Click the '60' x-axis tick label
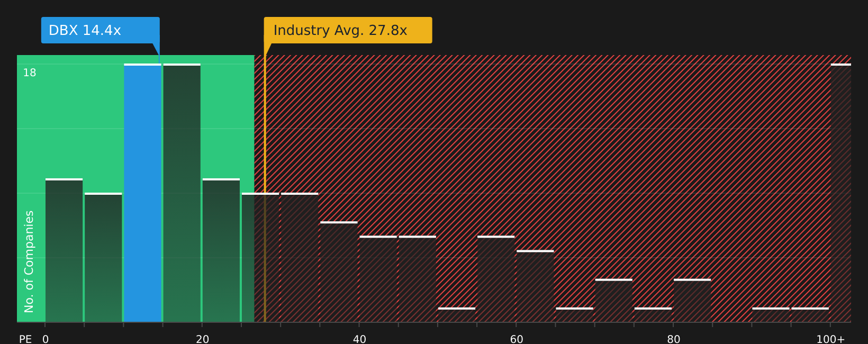The image size is (868, 344). (517, 339)
